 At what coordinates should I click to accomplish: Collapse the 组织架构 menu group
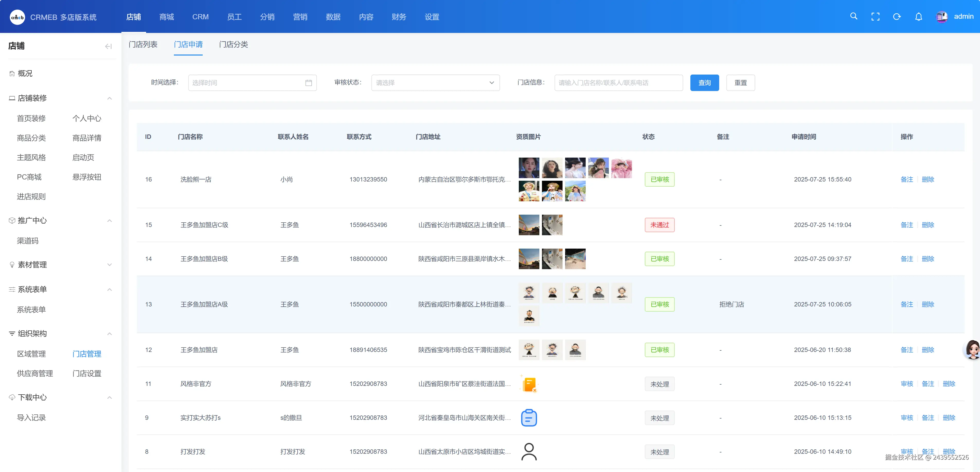pos(110,334)
